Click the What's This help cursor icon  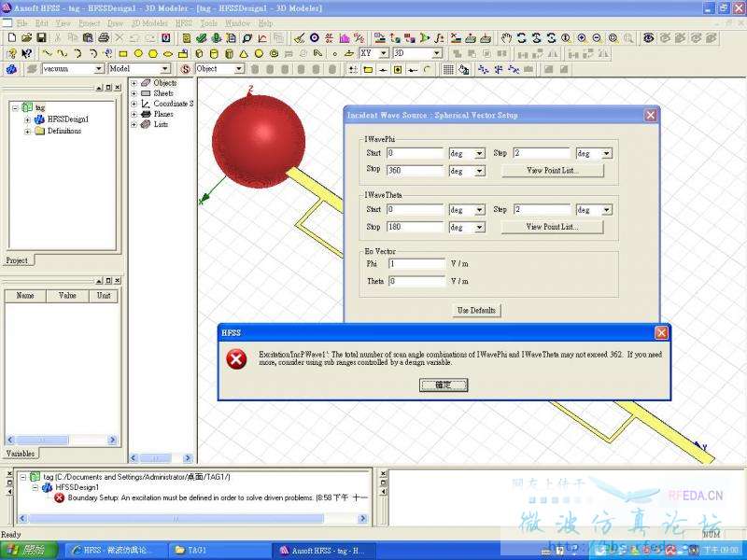pos(27,54)
